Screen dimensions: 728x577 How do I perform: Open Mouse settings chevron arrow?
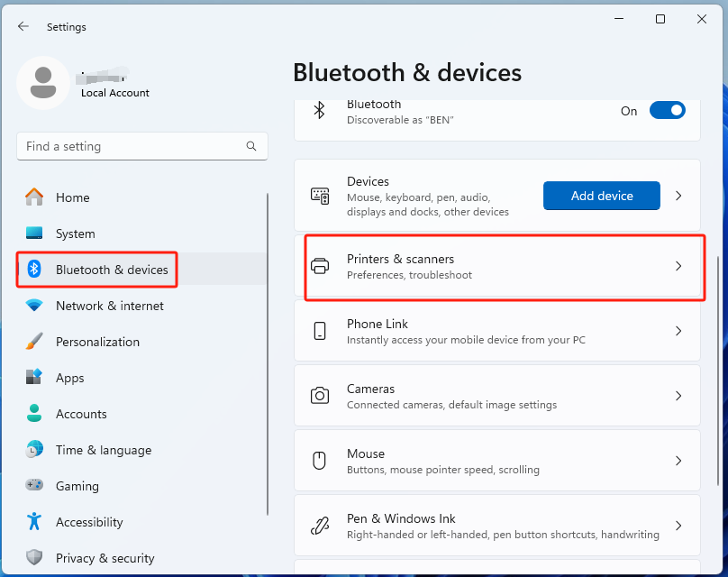pos(678,461)
